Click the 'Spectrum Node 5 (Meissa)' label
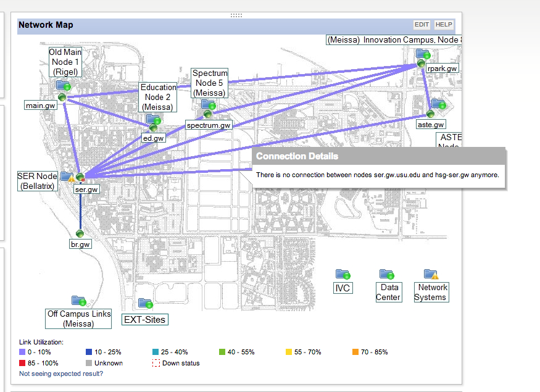Viewport: 540px width, 392px height. click(x=210, y=83)
